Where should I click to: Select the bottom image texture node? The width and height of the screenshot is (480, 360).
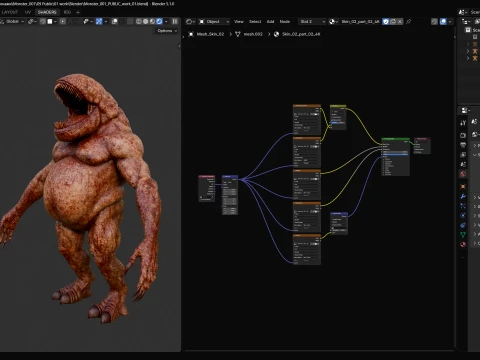pyautogui.click(x=307, y=249)
